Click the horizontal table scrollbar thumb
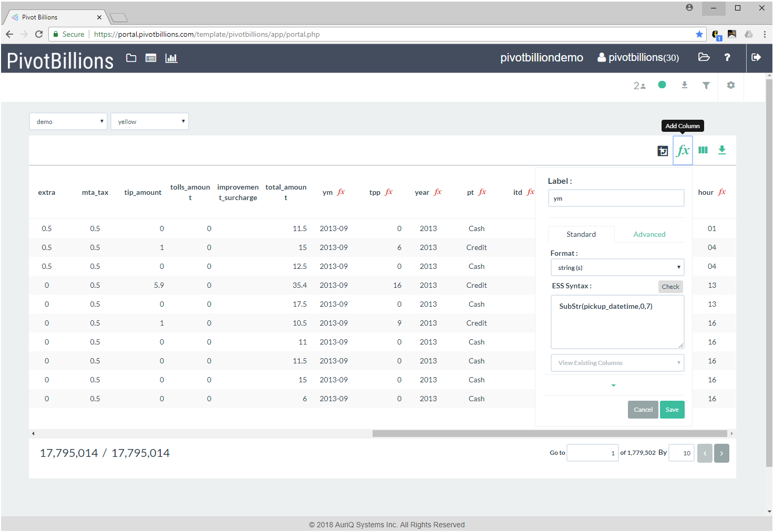Viewport: 774px width, 532px height. tap(550, 433)
